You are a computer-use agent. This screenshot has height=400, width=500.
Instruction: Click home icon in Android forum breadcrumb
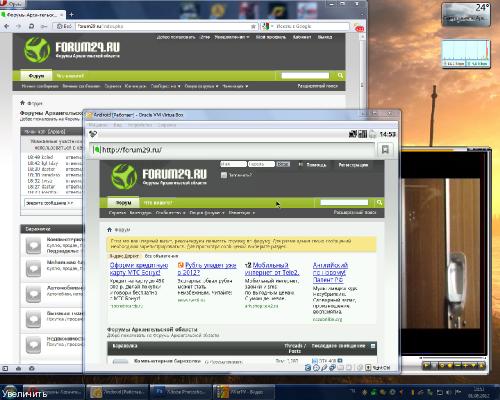pos(109,229)
